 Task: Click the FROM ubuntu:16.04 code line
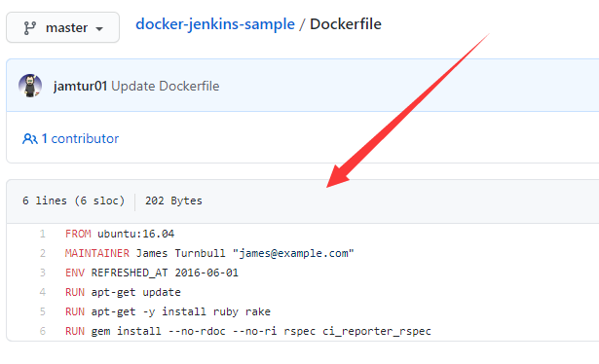pyautogui.click(x=120, y=234)
